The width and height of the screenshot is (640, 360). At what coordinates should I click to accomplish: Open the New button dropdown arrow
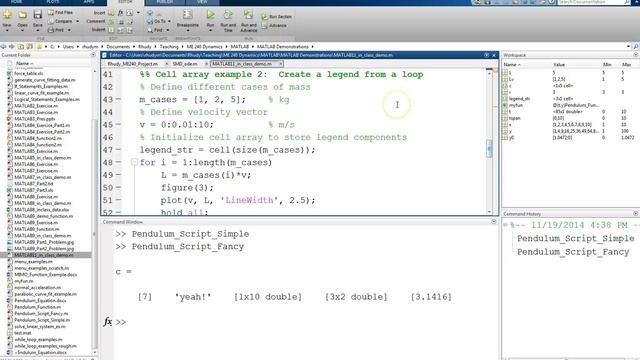click(x=7, y=31)
